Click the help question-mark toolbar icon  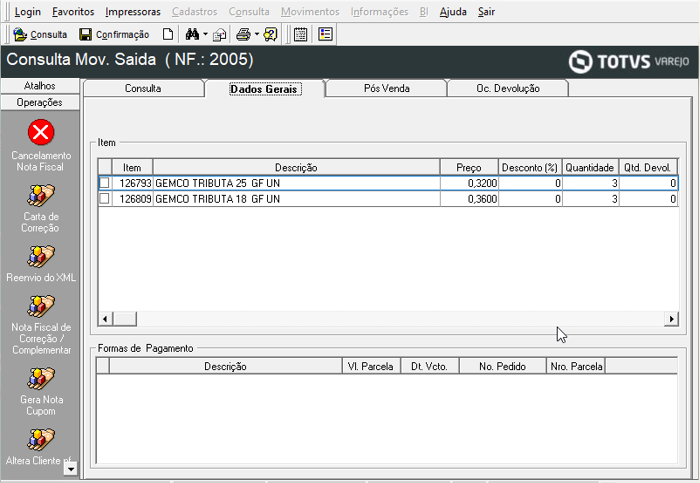[270, 34]
